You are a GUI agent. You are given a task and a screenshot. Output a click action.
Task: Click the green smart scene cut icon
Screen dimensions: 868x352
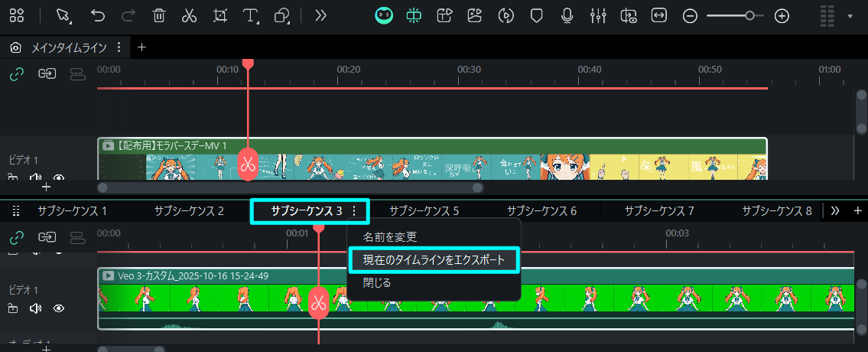click(x=414, y=15)
